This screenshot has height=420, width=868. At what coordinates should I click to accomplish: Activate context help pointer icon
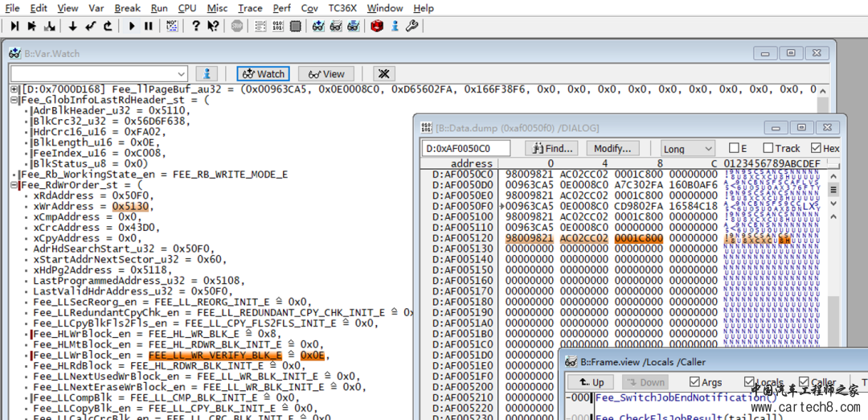pyautogui.click(x=213, y=26)
